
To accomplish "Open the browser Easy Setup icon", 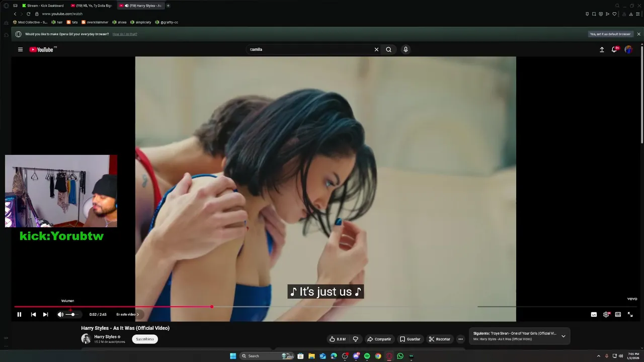I will click(x=638, y=14).
